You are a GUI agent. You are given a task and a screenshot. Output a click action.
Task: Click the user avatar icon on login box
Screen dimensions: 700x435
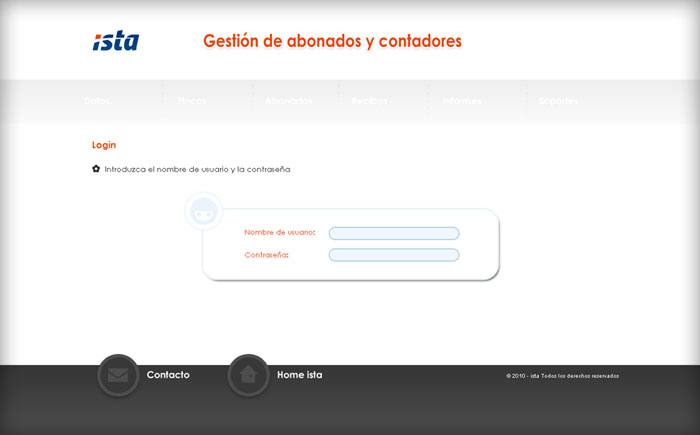(203, 212)
